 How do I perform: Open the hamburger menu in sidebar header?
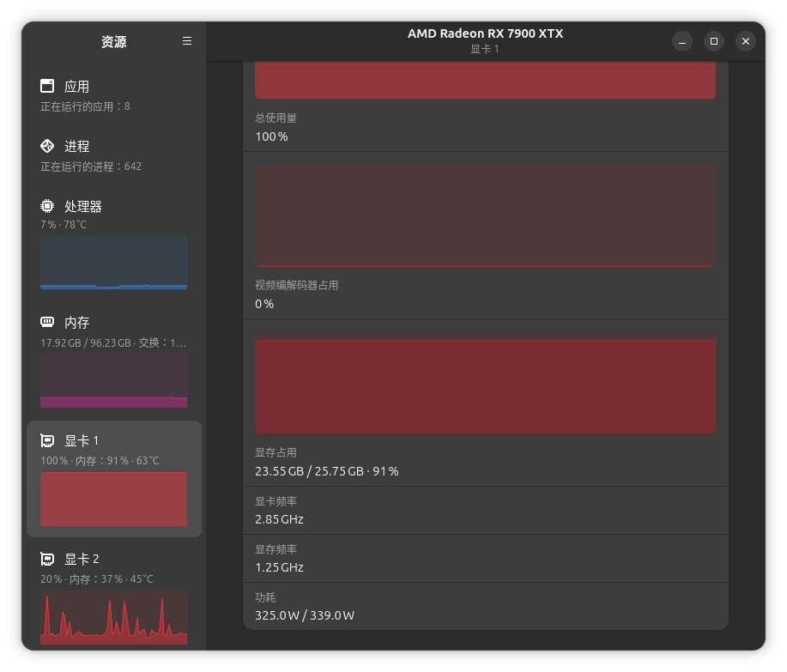click(x=187, y=41)
